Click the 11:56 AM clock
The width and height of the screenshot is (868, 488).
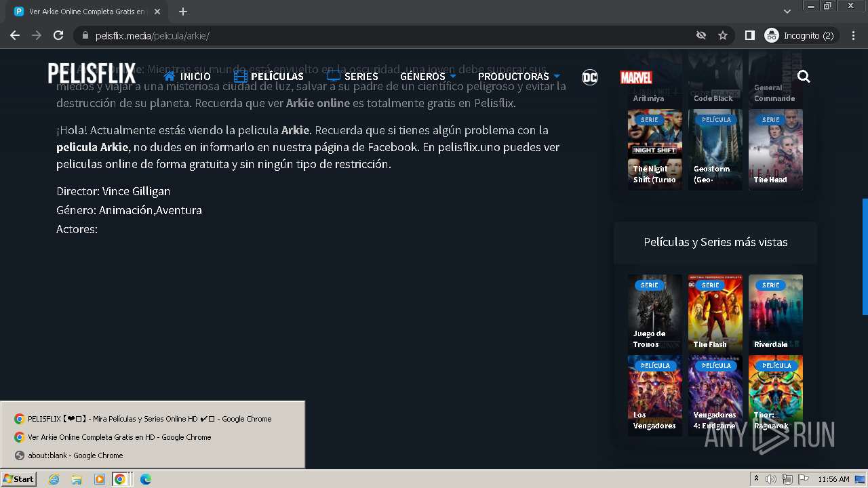point(833,479)
